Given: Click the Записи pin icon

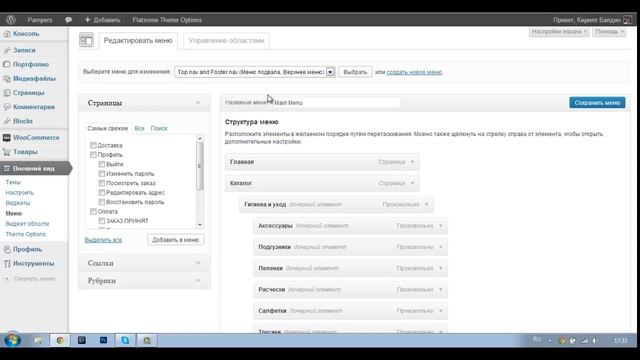Looking at the screenshot, I should click(7, 50).
